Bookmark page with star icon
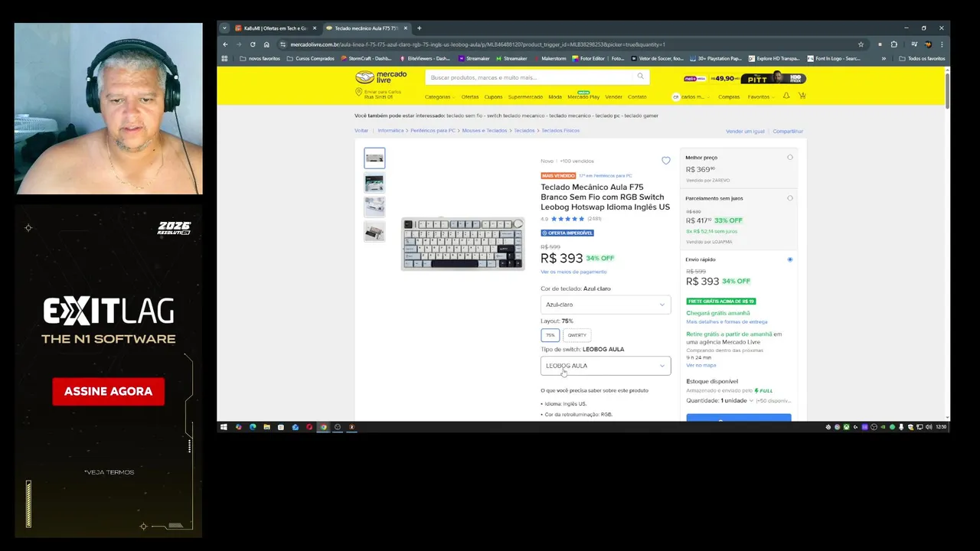Screen dimensions: 980x551 [861, 44]
